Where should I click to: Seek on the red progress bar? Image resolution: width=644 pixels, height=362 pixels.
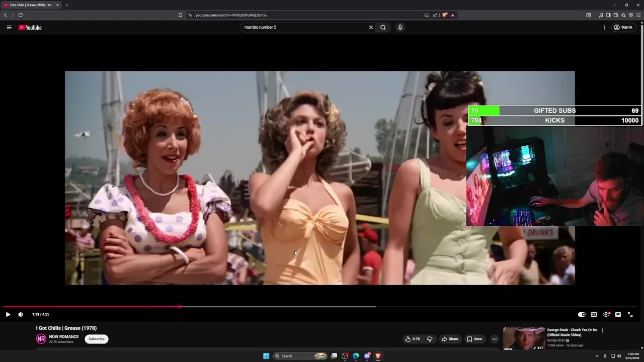(x=91, y=306)
